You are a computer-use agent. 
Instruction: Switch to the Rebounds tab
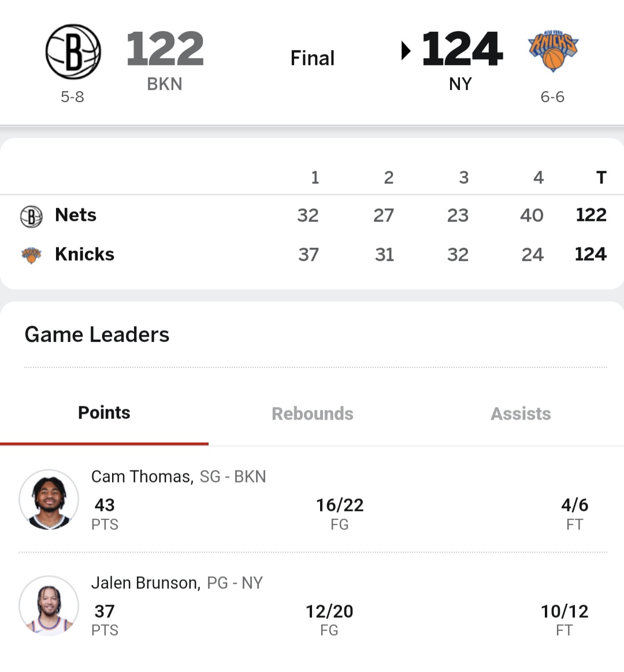(313, 414)
